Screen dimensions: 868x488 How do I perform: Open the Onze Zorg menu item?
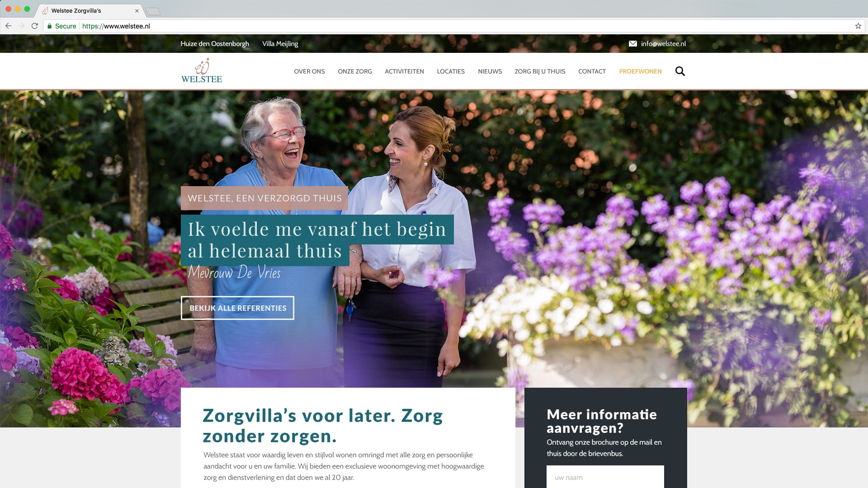[355, 71]
